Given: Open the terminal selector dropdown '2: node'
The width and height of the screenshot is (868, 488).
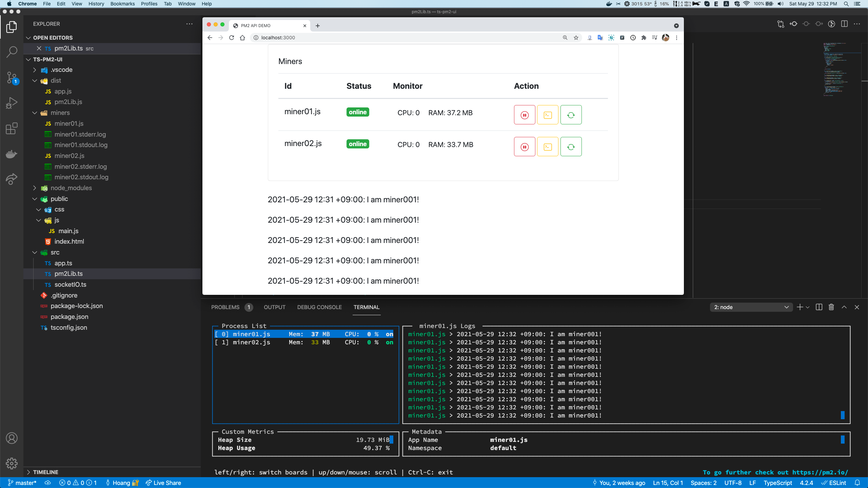Looking at the screenshot, I should (751, 307).
